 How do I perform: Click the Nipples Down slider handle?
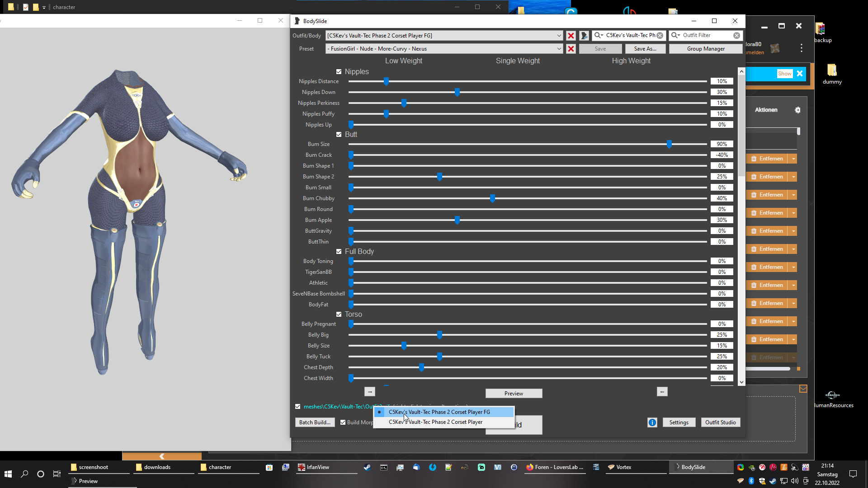(x=457, y=92)
